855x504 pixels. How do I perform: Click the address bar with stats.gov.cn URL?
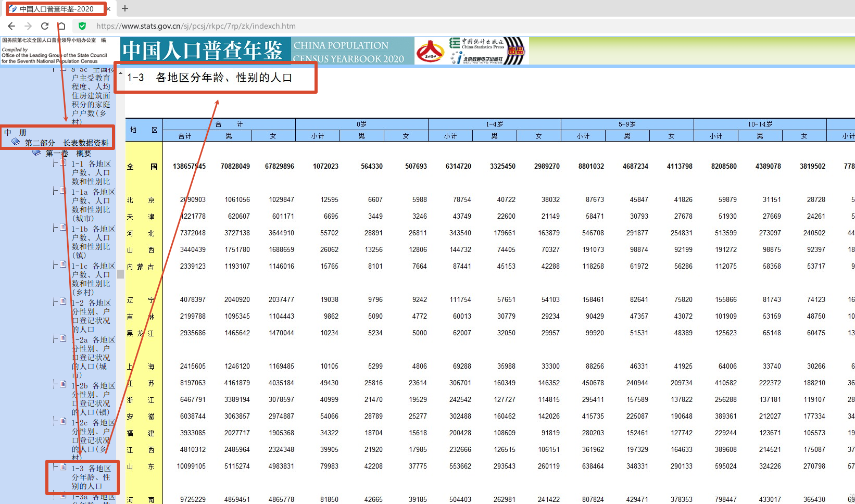click(196, 26)
